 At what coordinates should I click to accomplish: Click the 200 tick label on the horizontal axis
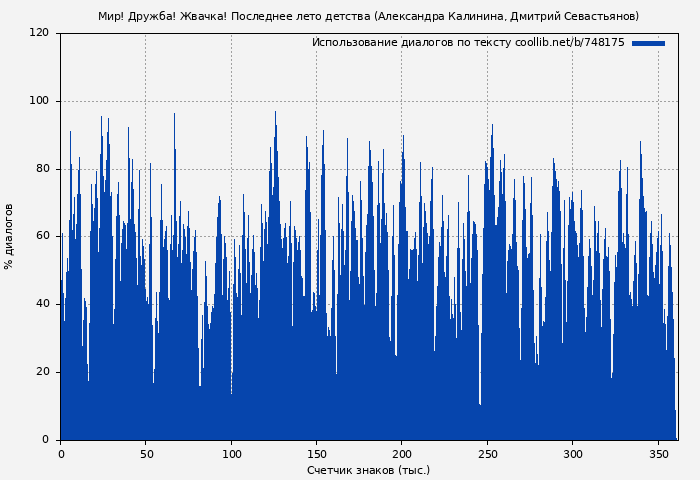[402, 454]
